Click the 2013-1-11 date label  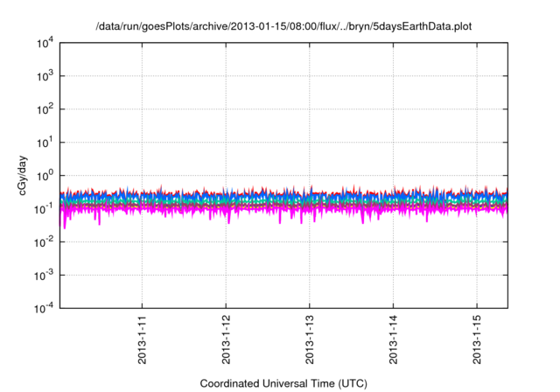point(142,339)
